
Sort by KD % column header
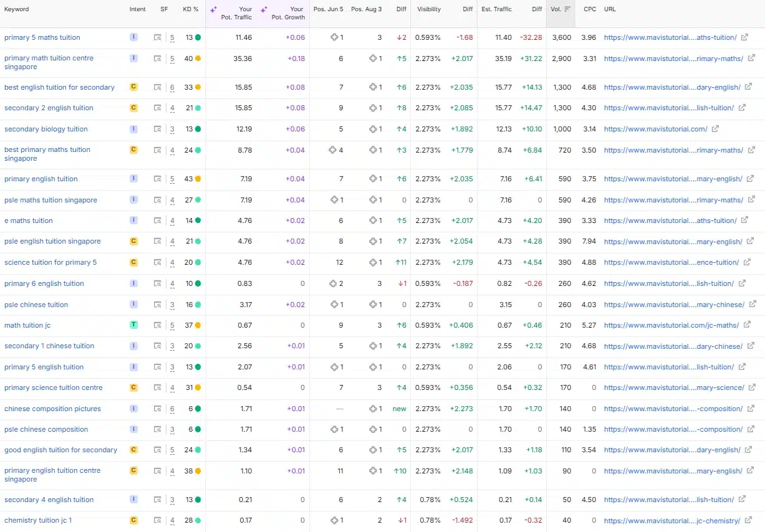tap(191, 9)
